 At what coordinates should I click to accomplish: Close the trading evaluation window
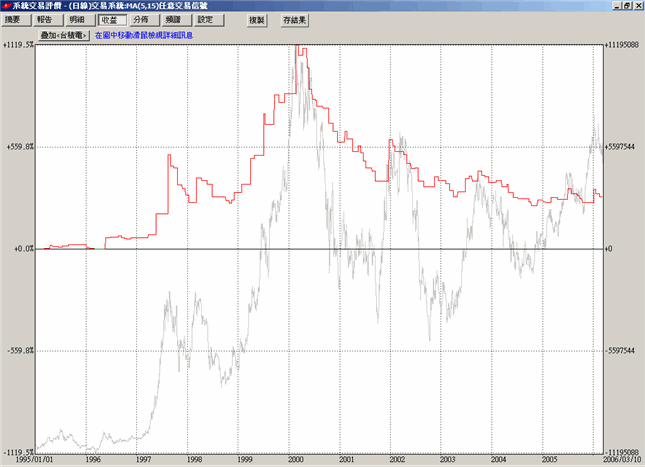tap(636, 6)
